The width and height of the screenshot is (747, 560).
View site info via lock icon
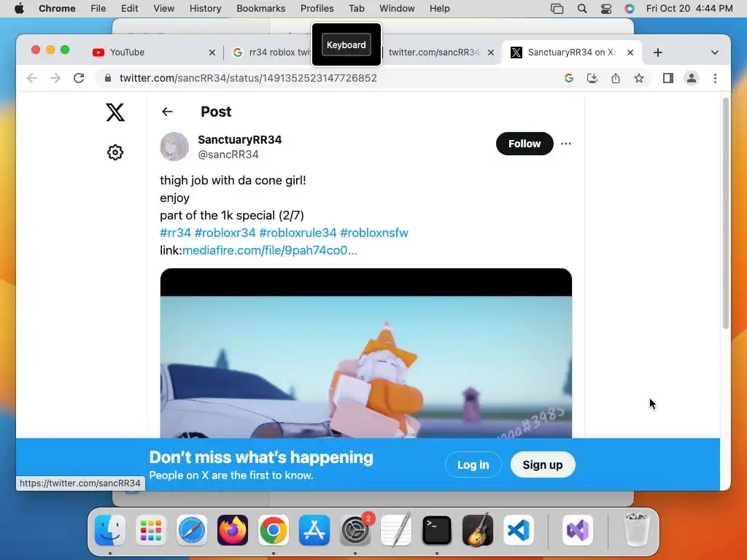pyautogui.click(x=108, y=78)
